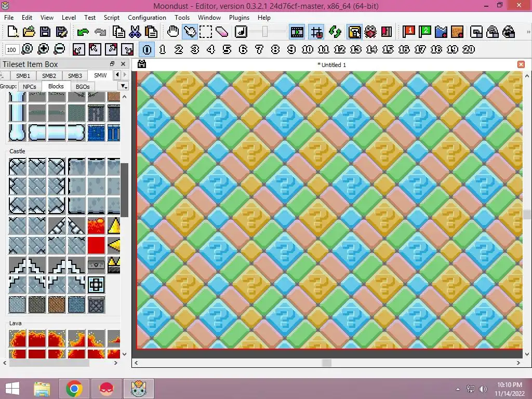Redo the last undone action
This screenshot has height=399, width=532.
click(100, 32)
